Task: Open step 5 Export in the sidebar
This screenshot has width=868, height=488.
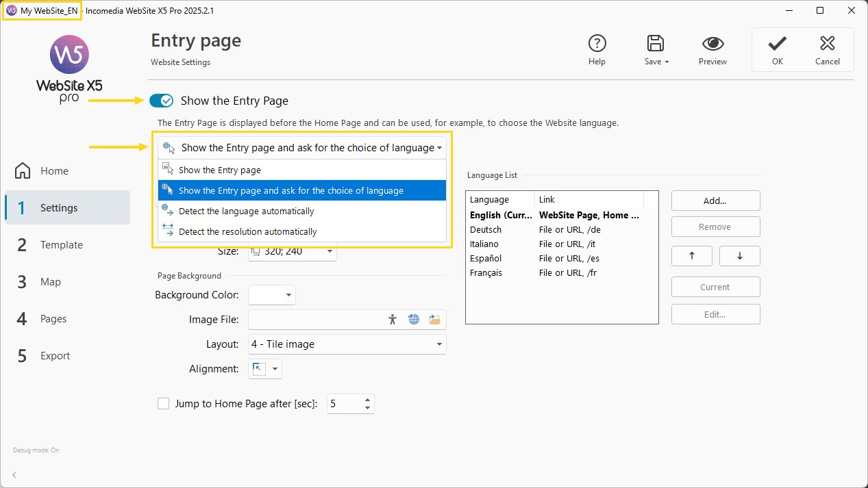Action: [67, 356]
